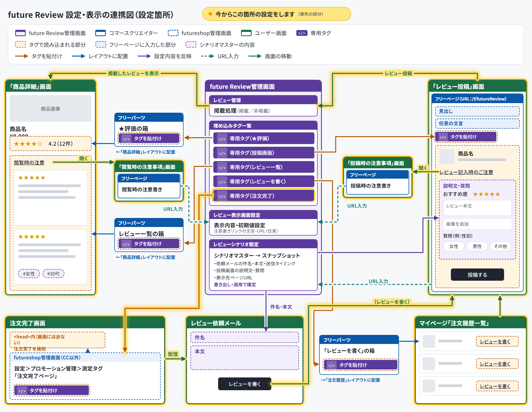Click レビューを書く link in last order history row
532x412 pixels.
coord(495,386)
